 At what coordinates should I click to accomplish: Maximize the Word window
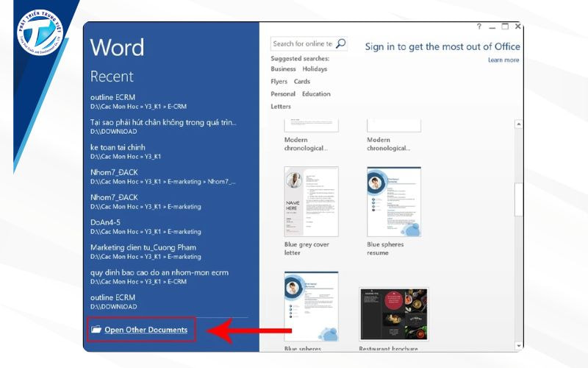click(x=505, y=26)
